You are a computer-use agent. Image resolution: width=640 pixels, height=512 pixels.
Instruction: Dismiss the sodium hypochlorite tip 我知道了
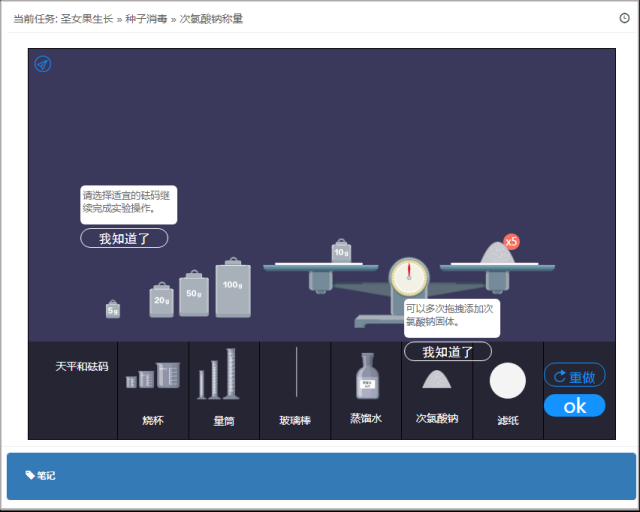pos(447,352)
